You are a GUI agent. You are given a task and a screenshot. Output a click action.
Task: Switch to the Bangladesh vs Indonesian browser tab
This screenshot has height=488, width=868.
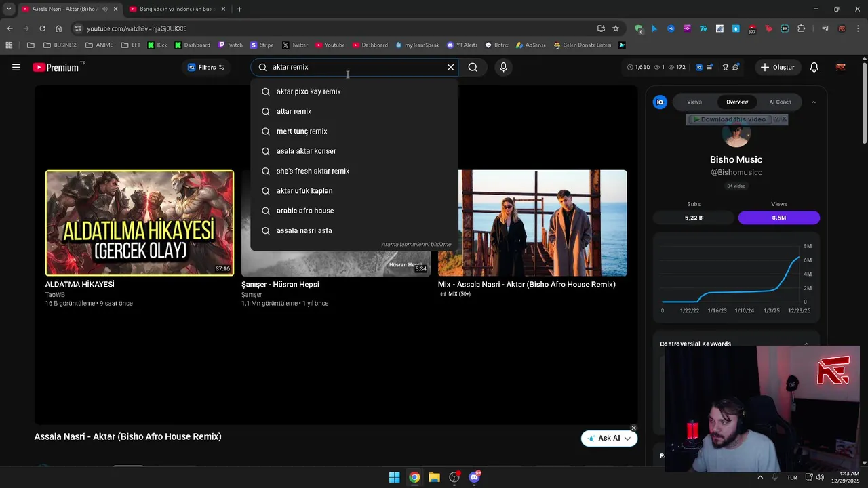pos(176,9)
